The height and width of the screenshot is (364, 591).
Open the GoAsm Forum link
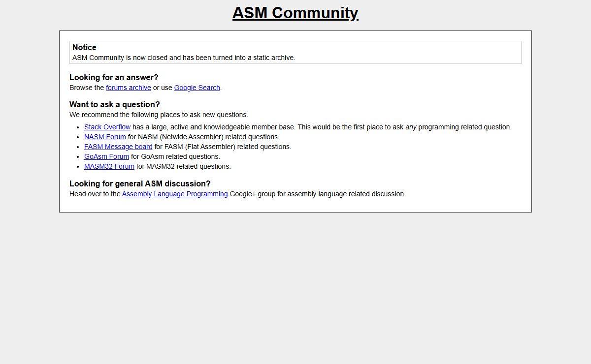click(x=106, y=156)
